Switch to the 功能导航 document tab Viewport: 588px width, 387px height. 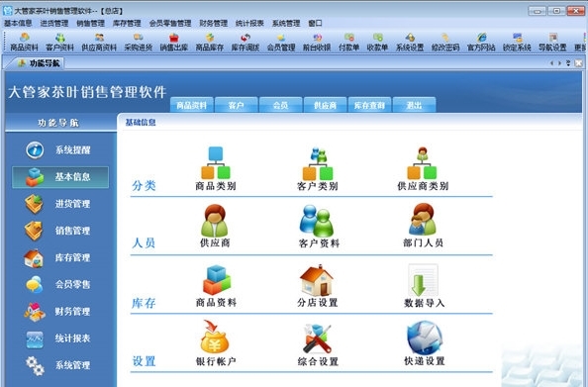[x=39, y=63]
